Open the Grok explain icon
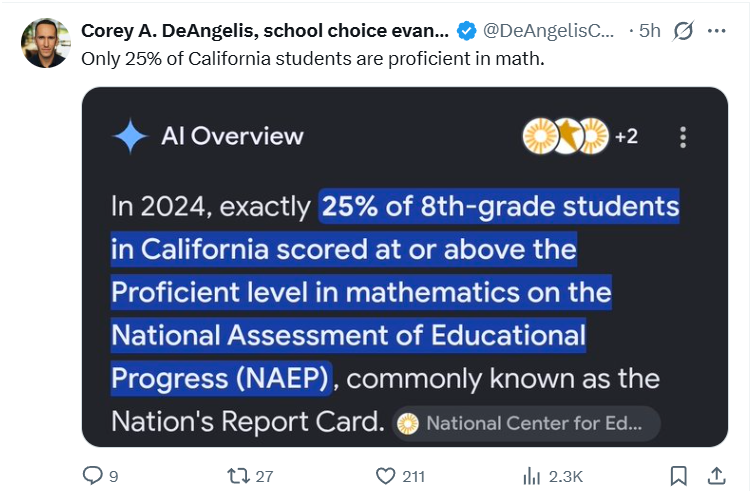Viewport: 752px width, 493px height. click(683, 31)
